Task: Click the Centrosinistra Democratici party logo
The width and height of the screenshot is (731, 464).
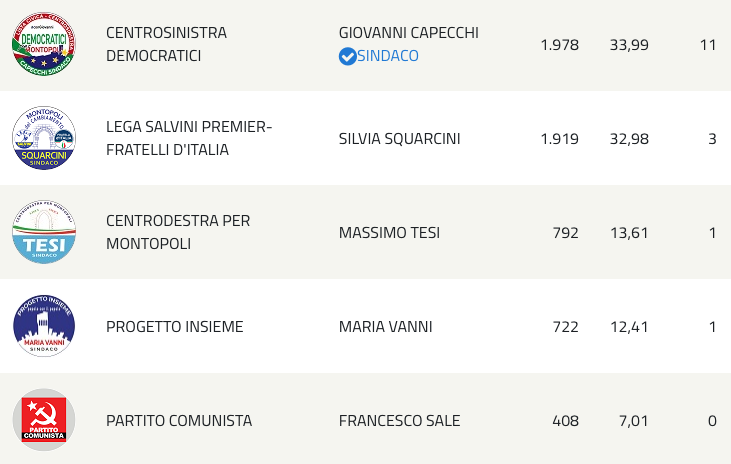Action: 43,44
